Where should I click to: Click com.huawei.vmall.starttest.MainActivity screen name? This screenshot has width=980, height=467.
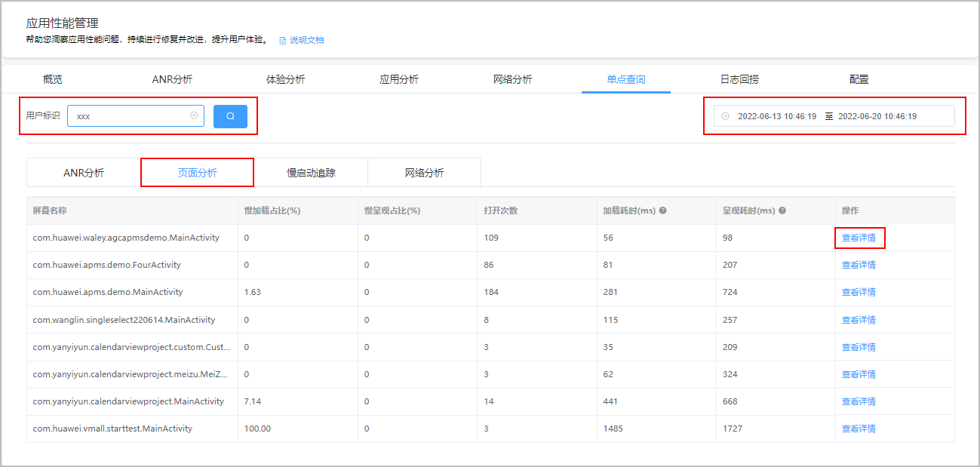pyautogui.click(x=112, y=429)
